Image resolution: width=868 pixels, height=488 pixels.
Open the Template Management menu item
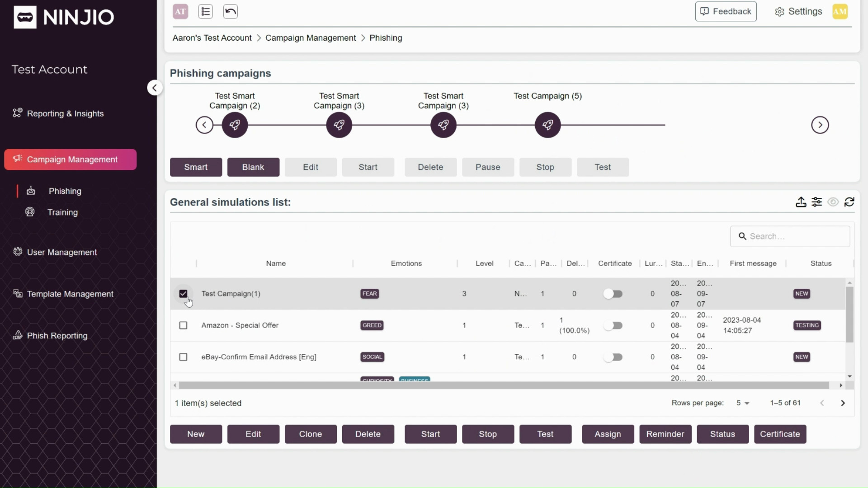click(x=70, y=294)
